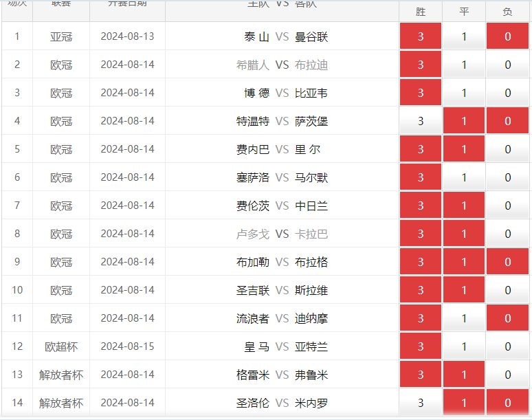
Task: Toggle loss (0) for 皇马 VS 亚特兰
Action: [507, 346]
